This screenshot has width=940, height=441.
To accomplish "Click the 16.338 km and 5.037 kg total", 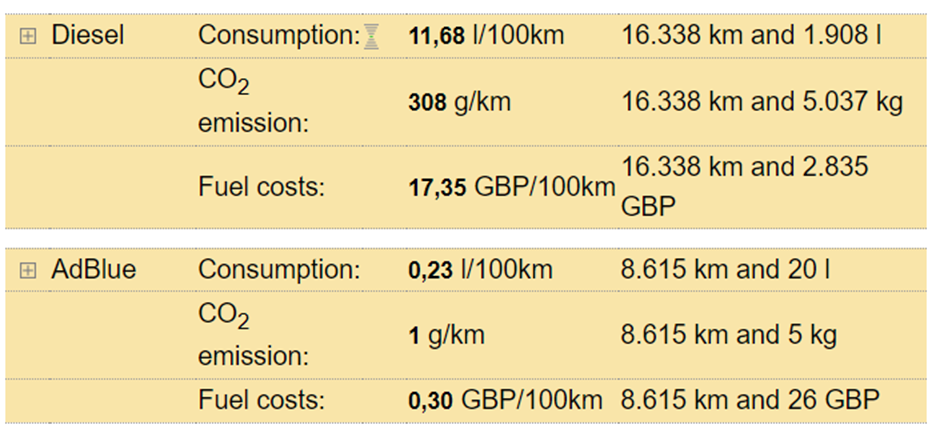I will point(761,102).
